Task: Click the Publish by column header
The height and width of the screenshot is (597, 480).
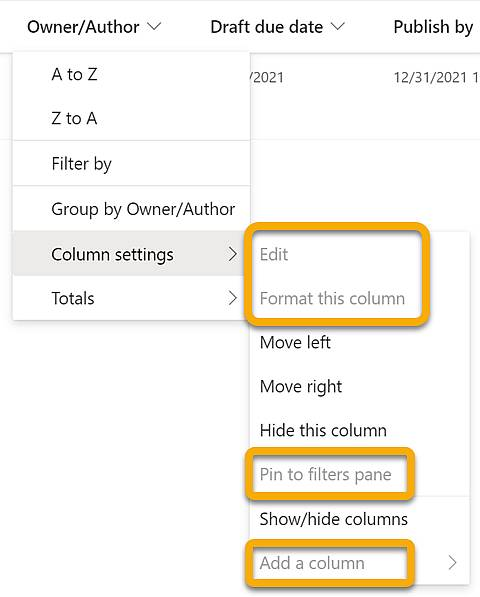Action: pyautogui.click(x=433, y=27)
